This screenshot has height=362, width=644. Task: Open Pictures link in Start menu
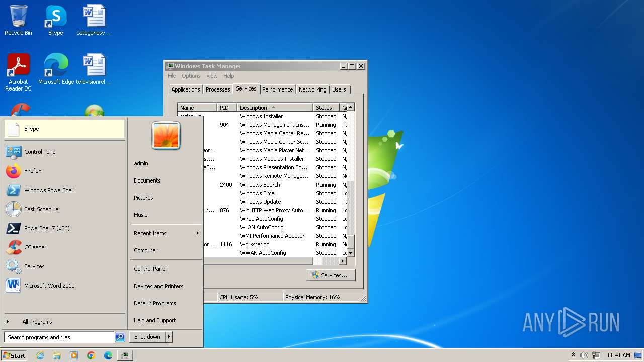pos(143,198)
